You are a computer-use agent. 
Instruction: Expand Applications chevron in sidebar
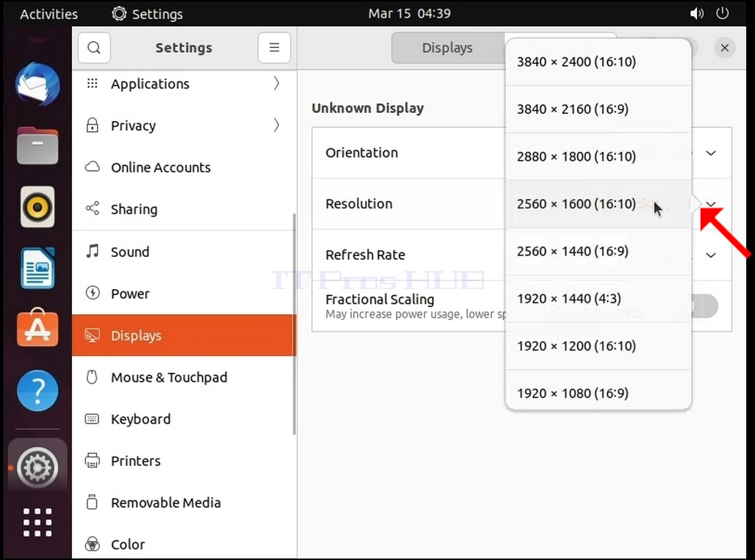coord(276,84)
